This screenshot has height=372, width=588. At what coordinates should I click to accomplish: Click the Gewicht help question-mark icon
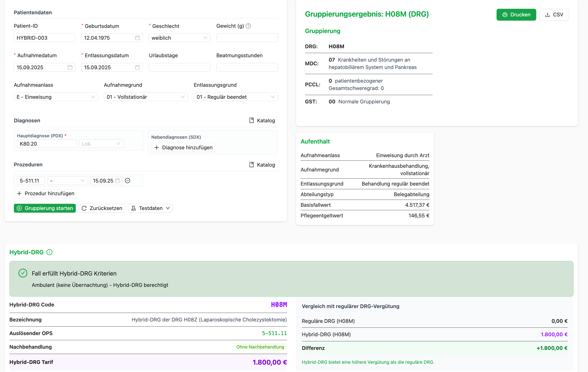(248, 26)
